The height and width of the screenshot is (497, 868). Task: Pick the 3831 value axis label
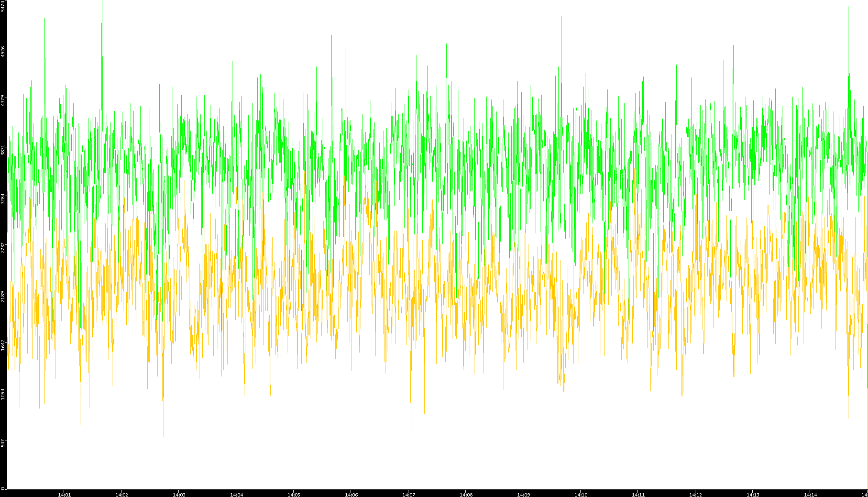coord(3,150)
